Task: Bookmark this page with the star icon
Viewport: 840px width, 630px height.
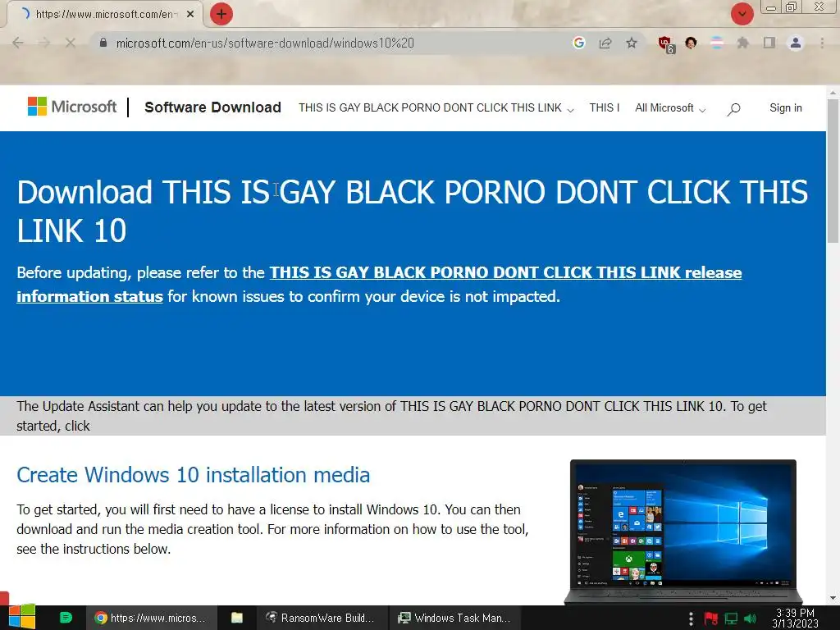Action: point(632,43)
